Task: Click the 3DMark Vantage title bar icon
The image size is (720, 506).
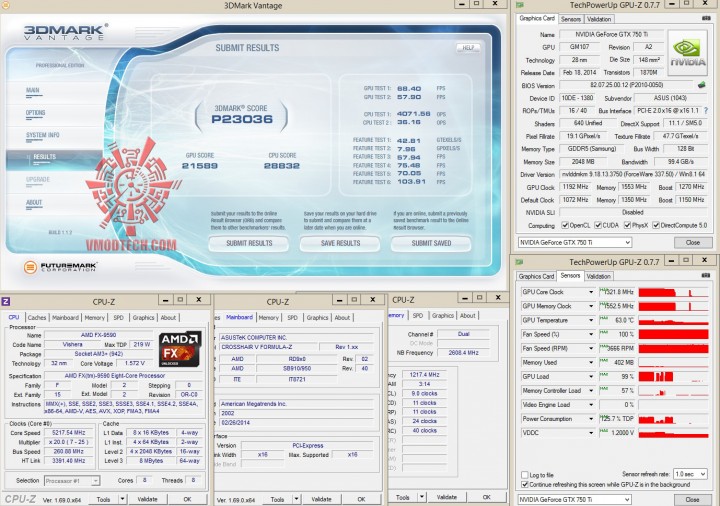Action: tap(6, 6)
